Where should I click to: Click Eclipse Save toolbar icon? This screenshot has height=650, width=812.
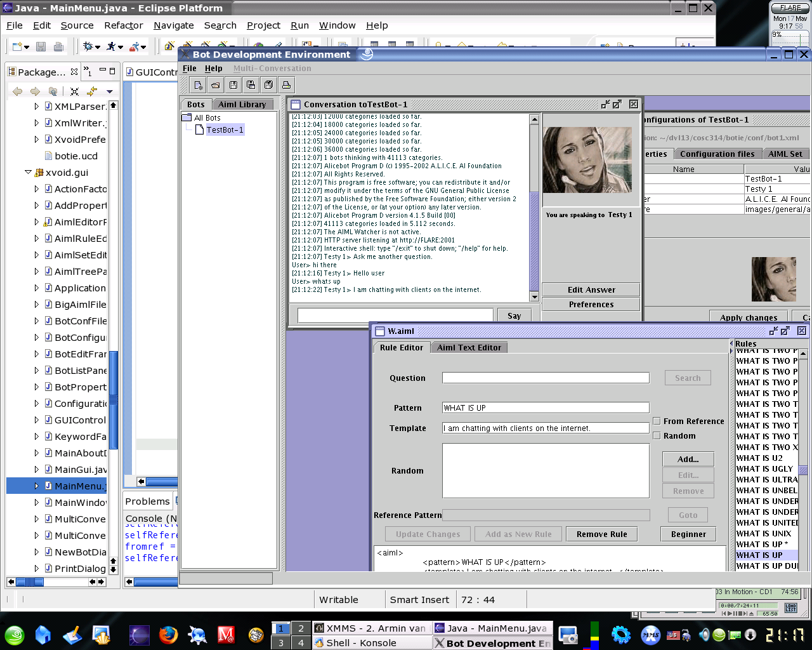pos(41,46)
